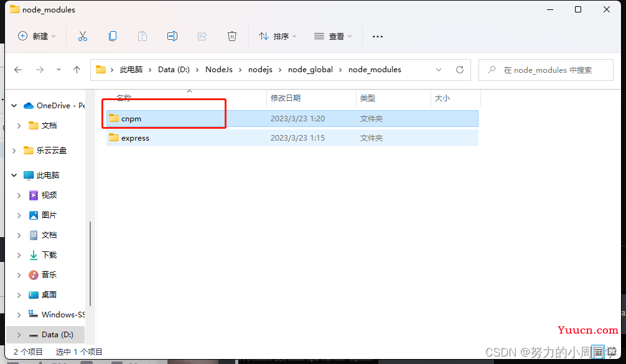Viewport: 626px width, 364px height.
Task: Click the Rename icon in toolbar
Action: [x=172, y=36]
